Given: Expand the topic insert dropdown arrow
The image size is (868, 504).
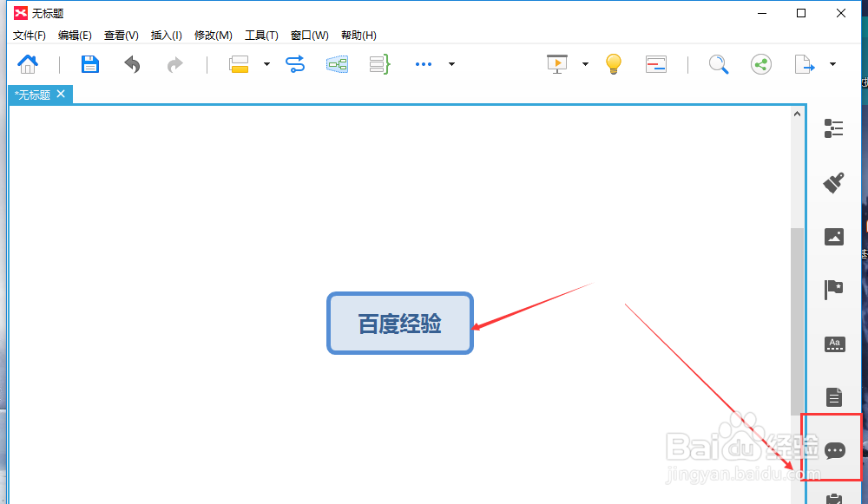Looking at the screenshot, I should coord(266,64).
